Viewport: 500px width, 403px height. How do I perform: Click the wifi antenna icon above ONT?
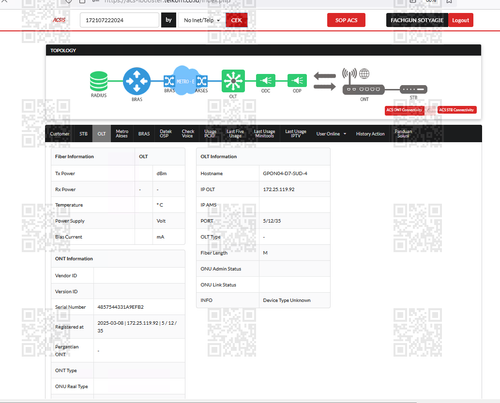point(350,75)
